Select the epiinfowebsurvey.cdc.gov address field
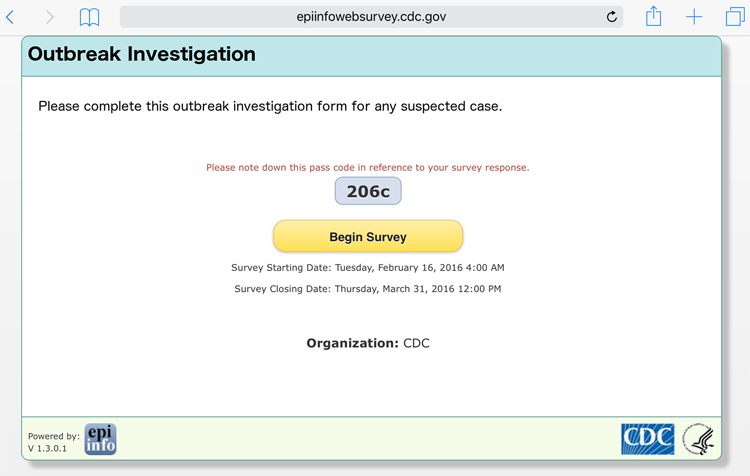Image resolution: width=750 pixels, height=476 pixels. (x=370, y=17)
